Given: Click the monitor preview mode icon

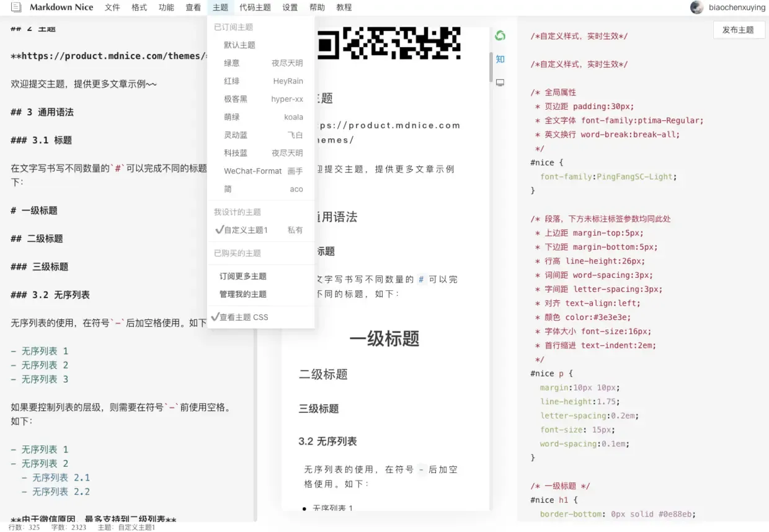Looking at the screenshot, I should pos(500,82).
